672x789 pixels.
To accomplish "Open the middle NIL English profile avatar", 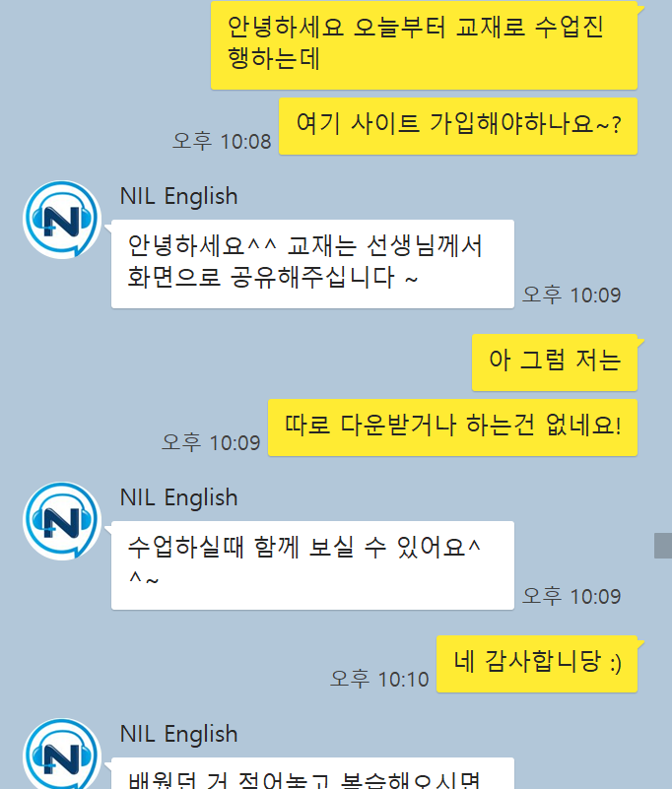I will coord(62,521).
